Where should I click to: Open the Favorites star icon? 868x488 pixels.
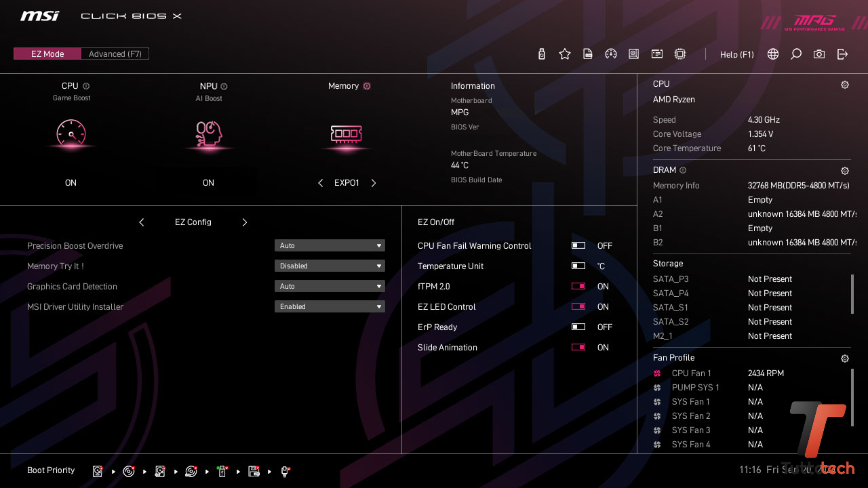[565, 54]
